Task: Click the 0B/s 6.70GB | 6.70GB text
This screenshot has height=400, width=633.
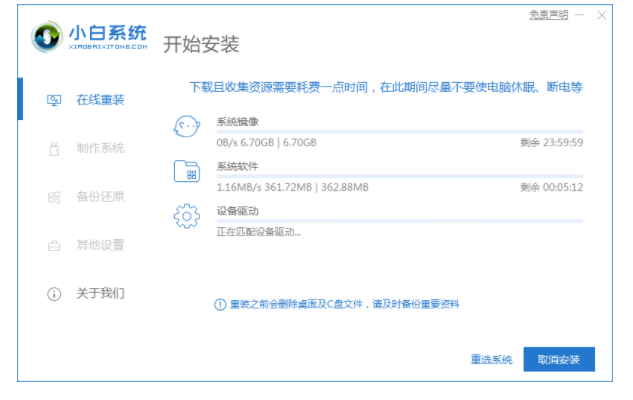Action: click(266, 142)
